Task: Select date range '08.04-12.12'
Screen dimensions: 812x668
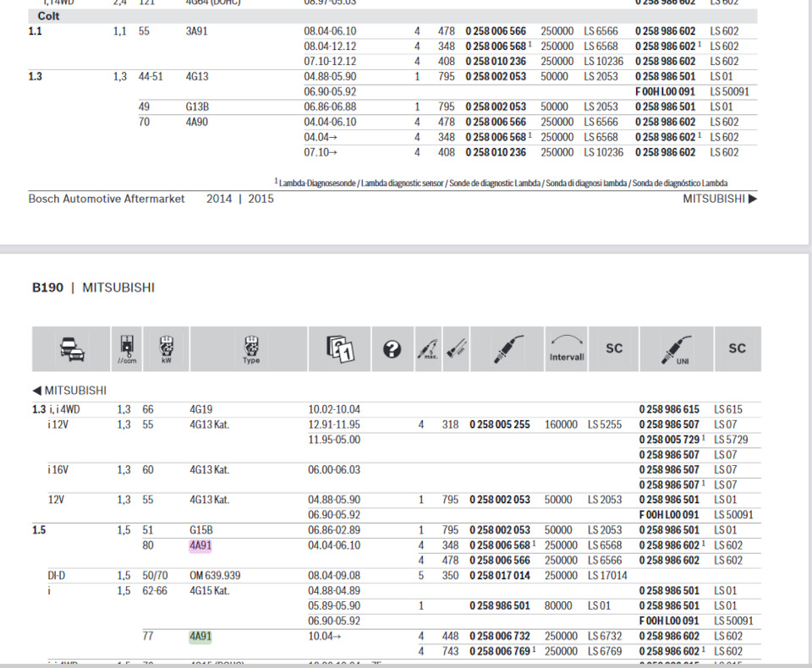Action: (x=330, y=47)
